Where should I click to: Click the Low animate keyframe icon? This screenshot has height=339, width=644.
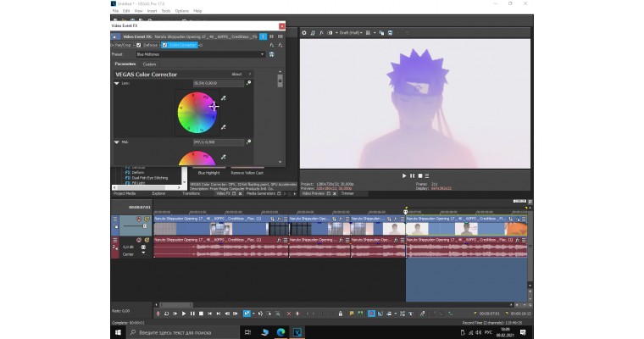(248, 84)
